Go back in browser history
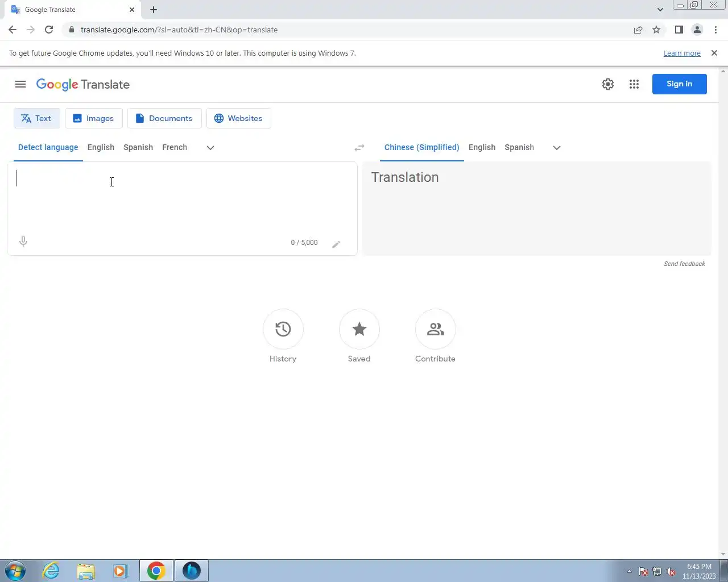This screenshot has height=582, width=728. pos(13,30)
